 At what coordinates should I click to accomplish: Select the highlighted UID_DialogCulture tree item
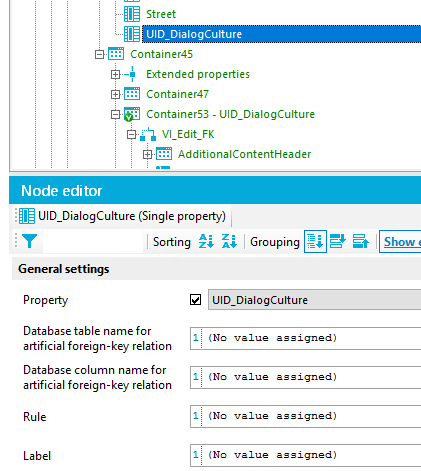pos(281,34)
